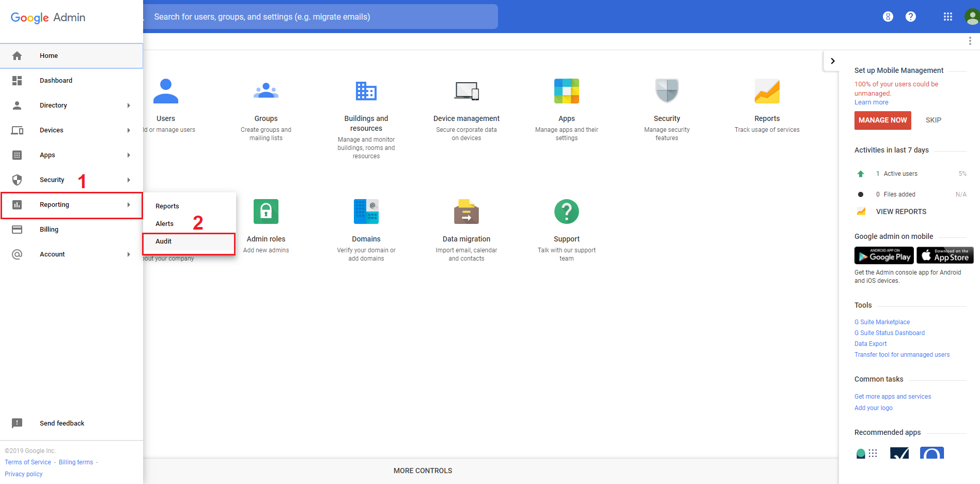980x484 pixels.
Task: Click Send feedback label
Action: [x=62, y=424]
